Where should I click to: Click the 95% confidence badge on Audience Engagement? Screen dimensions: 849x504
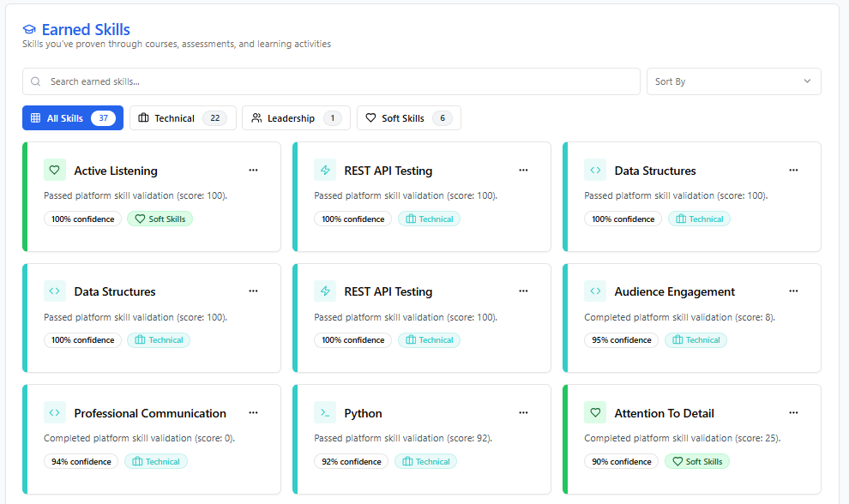tap(622, 340)
